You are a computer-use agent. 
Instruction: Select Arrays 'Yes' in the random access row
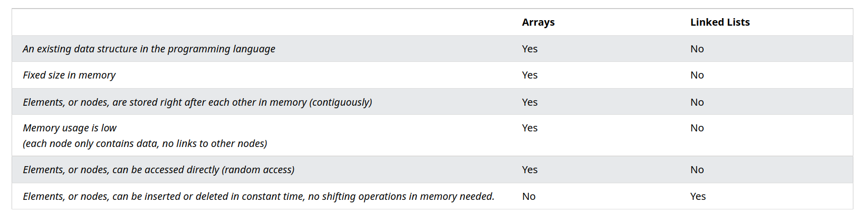529,170
